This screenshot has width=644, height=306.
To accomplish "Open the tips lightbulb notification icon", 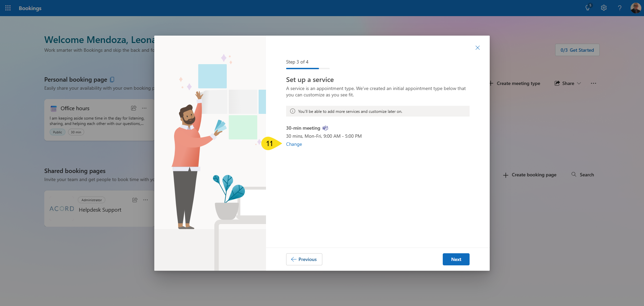I will [588, 8].
